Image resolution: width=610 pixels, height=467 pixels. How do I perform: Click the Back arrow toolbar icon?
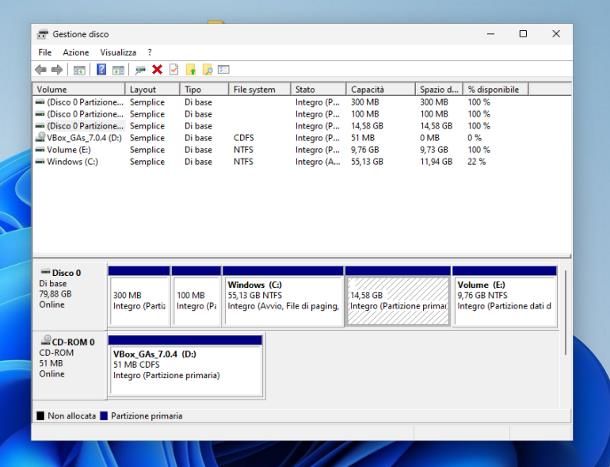[x=40, y=70]
